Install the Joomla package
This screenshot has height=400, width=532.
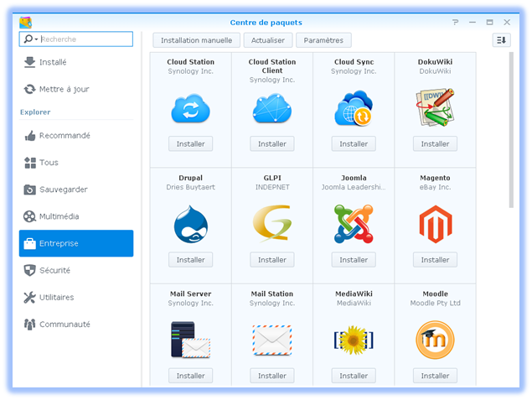tap(354, 259)
